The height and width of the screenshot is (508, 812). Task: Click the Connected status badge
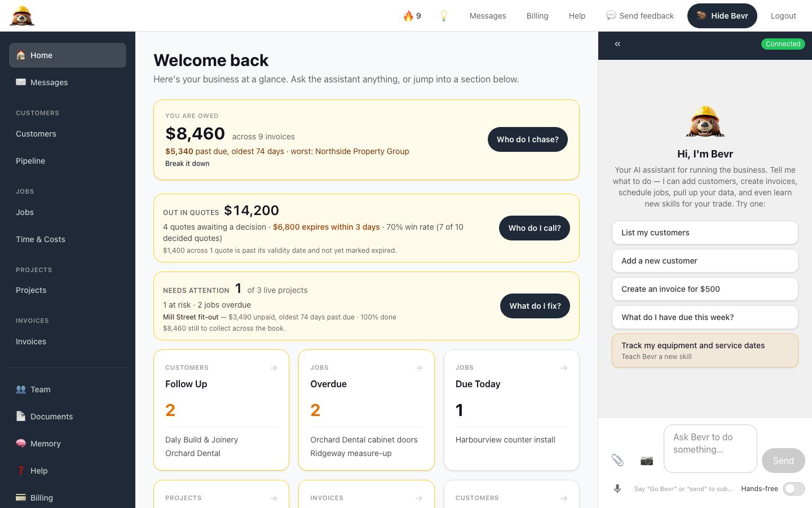point(783,44)
